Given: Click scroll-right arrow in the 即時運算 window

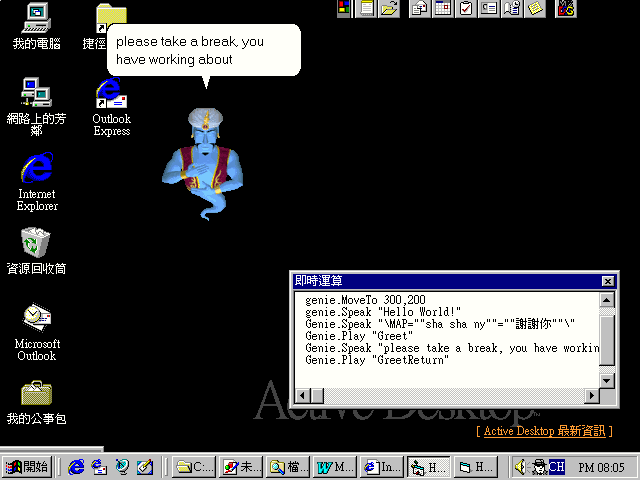Looking at the screenshot, I should coord(591,396).
